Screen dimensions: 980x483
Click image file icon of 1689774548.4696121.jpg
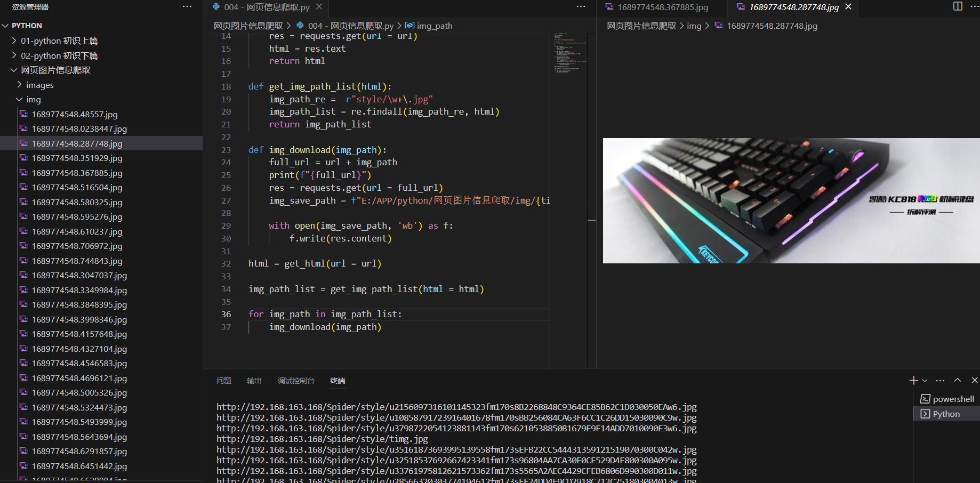click(x=23, y=377)
